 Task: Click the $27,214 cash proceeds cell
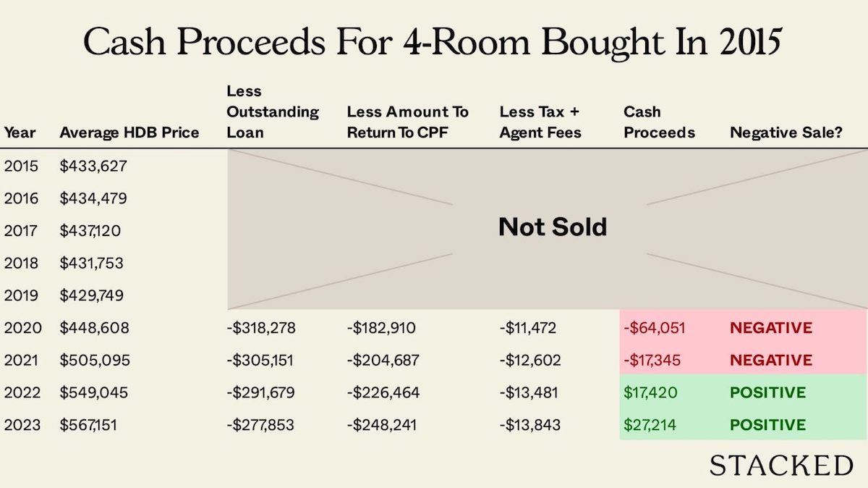click(x=650, y=425)
